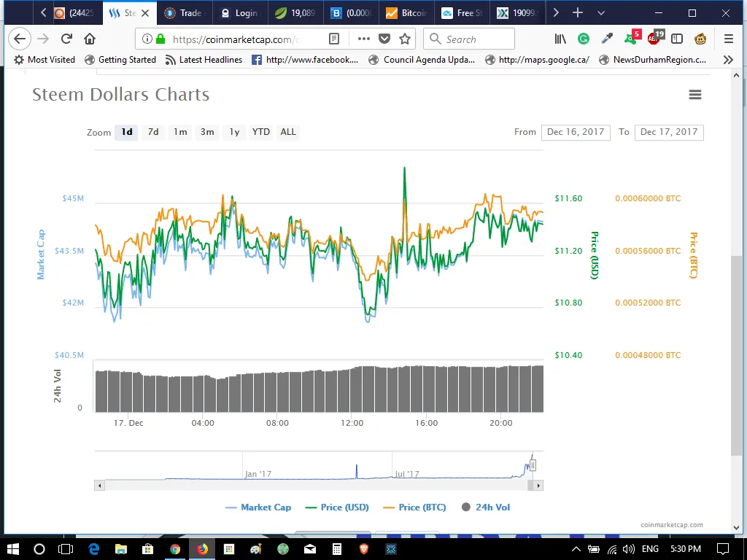Switch to the Bitcoin tab

(x=406, y=13)
